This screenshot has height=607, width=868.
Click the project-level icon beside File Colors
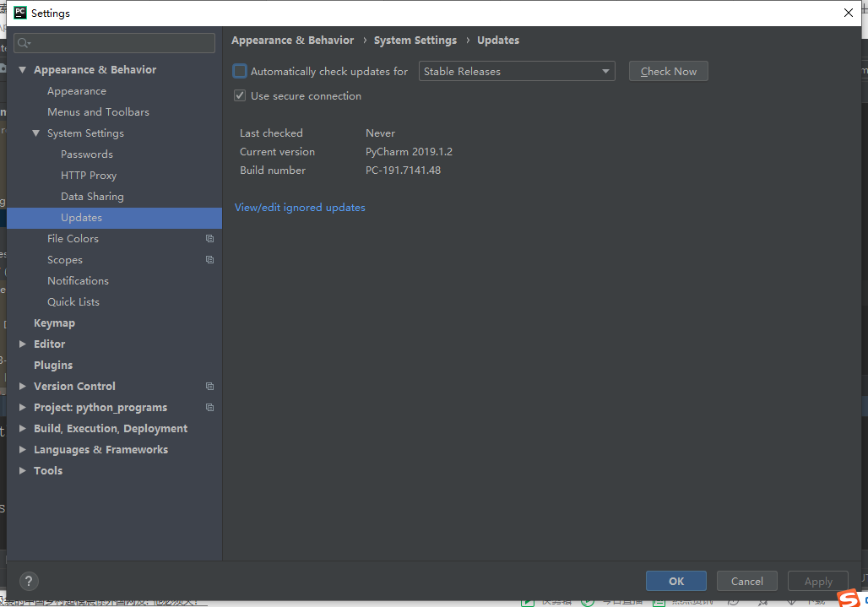coord(209,238)
